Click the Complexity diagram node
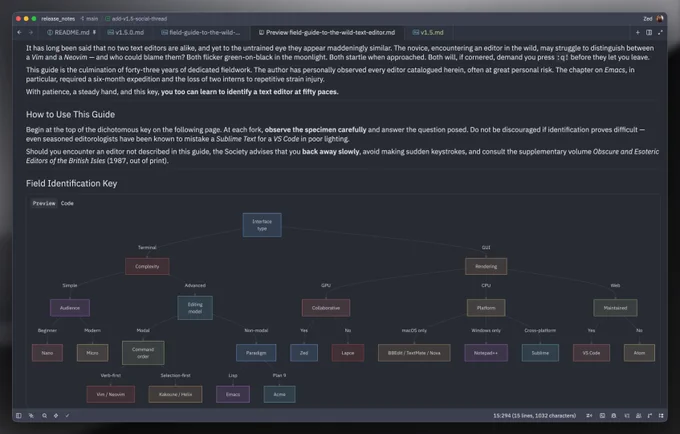The width and height of the screenshot is (680, 434). [147, 266]
